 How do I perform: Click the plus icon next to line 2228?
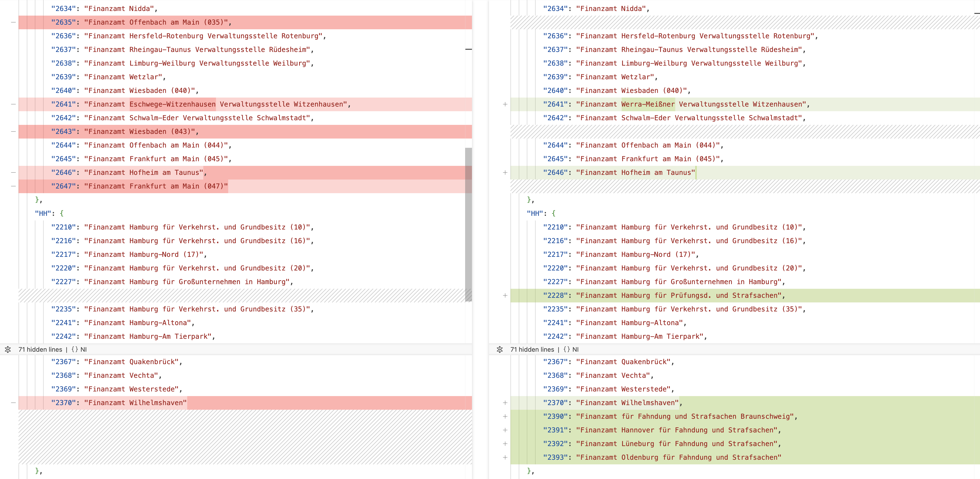click(505, 295)
